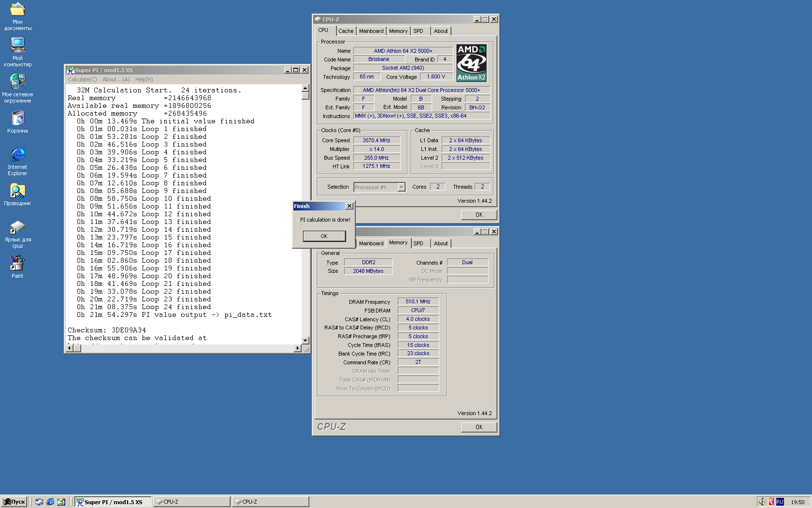The height and width of the screenshot is (508, 812).
Task: Click the red security tray icon
Action: pyautogui.click(x=771, y=502)
